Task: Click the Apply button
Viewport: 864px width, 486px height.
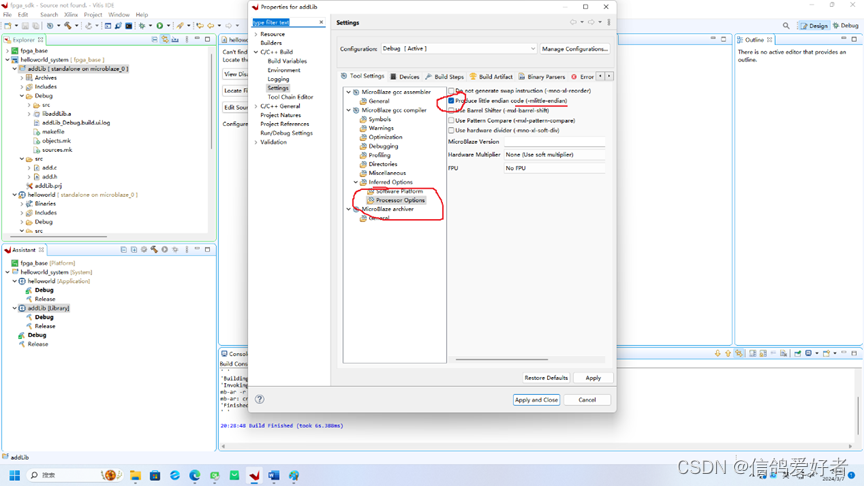Action: [x=593, y=378]
